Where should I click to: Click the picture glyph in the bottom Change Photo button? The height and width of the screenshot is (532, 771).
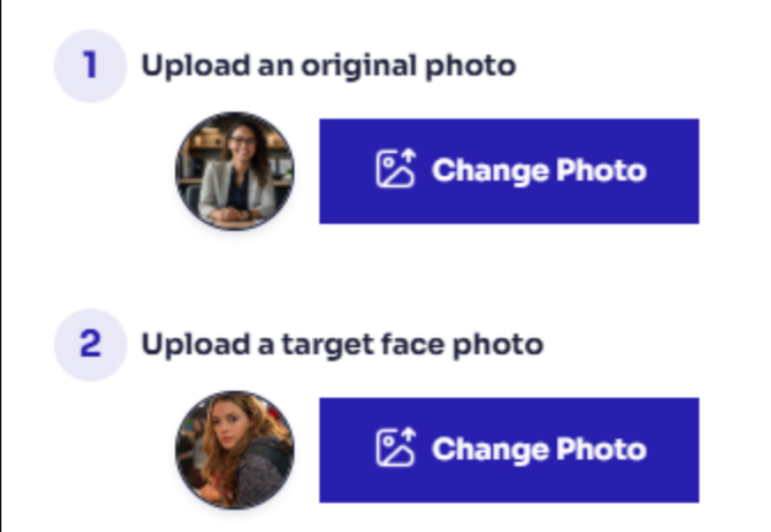[393, 449]
